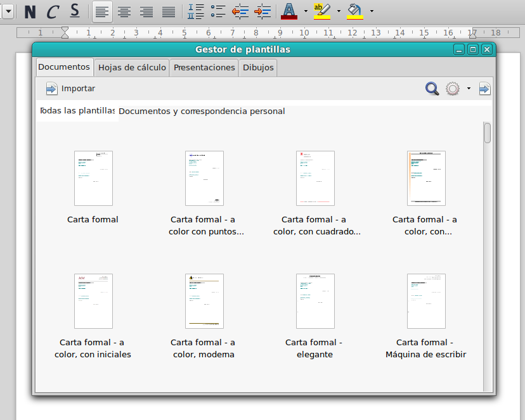Toggle underline (S) formatting
This screenshot has width=525, height=420.
tap(75, 11)
